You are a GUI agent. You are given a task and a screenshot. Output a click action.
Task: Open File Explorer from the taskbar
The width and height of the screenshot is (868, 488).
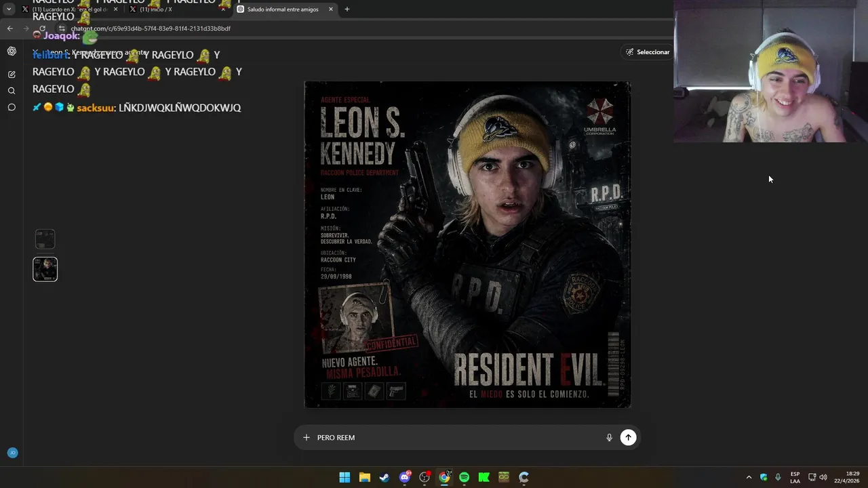[364, 477]
